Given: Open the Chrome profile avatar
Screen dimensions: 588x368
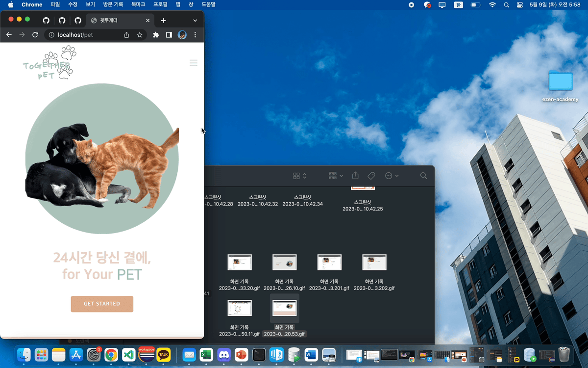Looking at the screenshot, I should coord(182,35).
